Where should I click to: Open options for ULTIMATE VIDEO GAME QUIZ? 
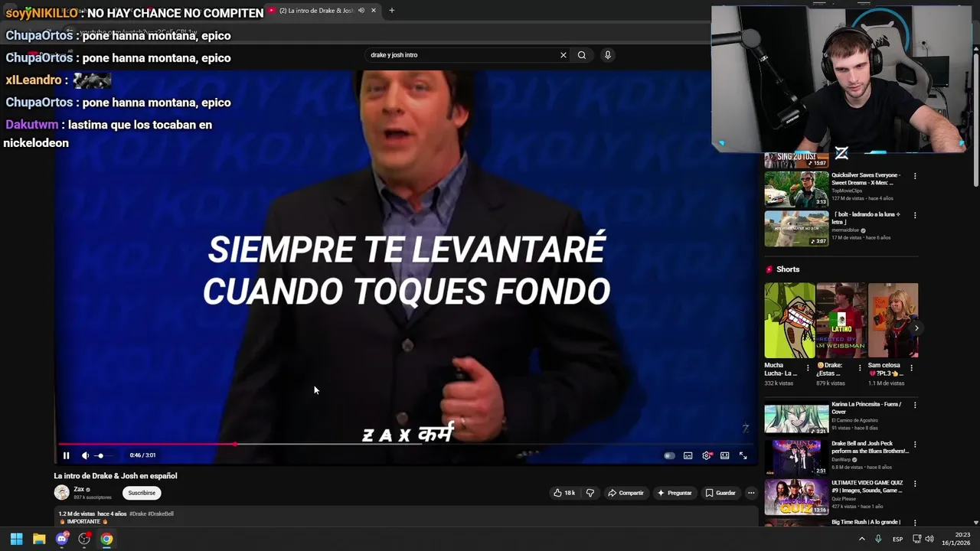pos(915,484)
